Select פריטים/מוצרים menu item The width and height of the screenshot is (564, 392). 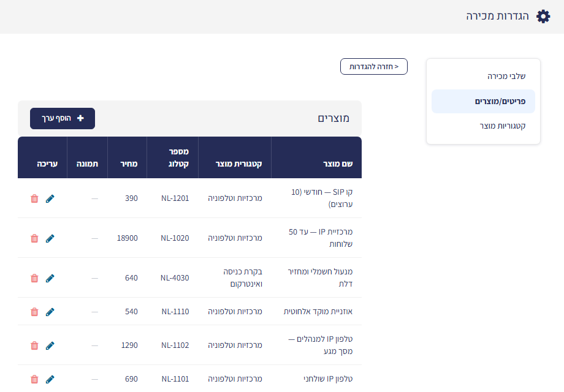(483, 101)
